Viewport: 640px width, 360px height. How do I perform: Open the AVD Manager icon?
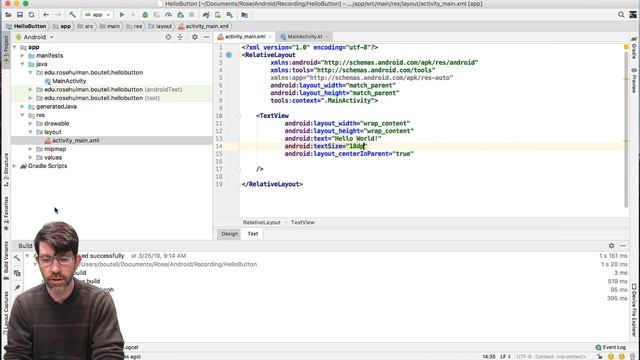point(218,15)
